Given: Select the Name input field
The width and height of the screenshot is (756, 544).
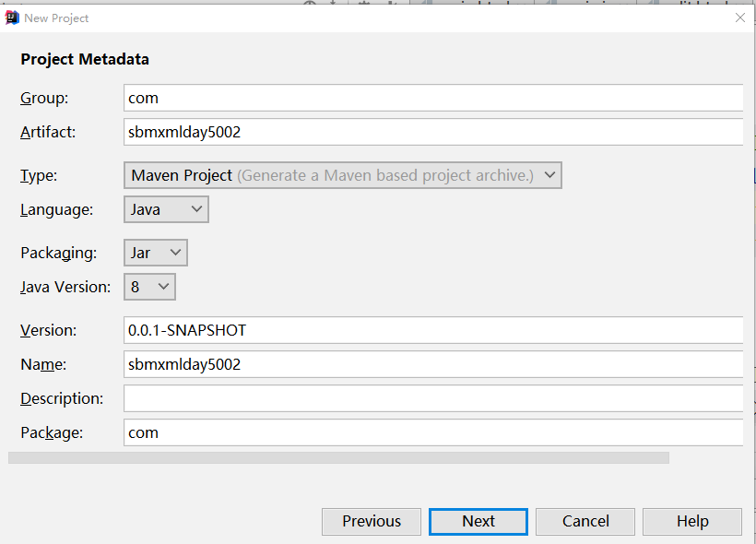Looking at the screenshot, I should click(433, 364).
